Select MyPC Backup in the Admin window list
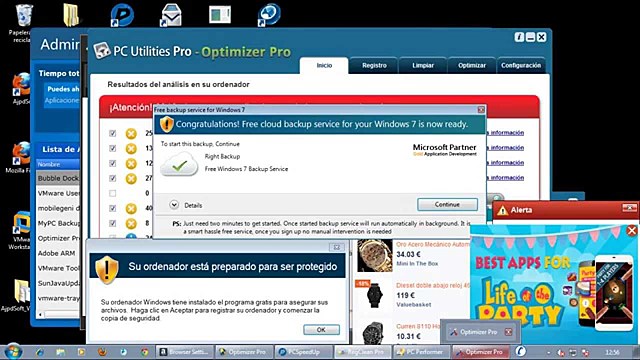Image resolution: width=640 pixels, height=360 pixels. (x=58, y=223)
